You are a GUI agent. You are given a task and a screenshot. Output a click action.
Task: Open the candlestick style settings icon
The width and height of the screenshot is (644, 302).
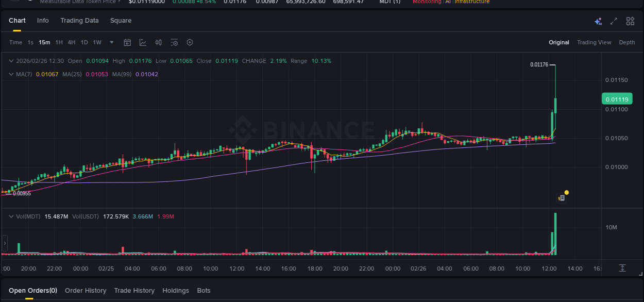(158, 42)
